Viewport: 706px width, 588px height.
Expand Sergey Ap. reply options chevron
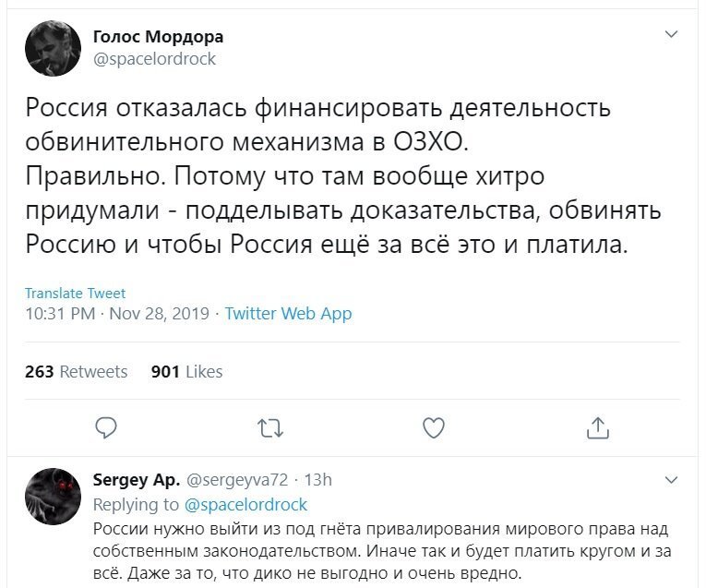pos(671,480)
